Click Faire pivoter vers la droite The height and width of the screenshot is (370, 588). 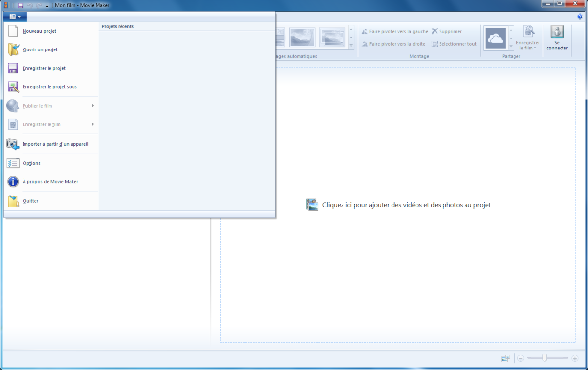[x=393, y=44]
